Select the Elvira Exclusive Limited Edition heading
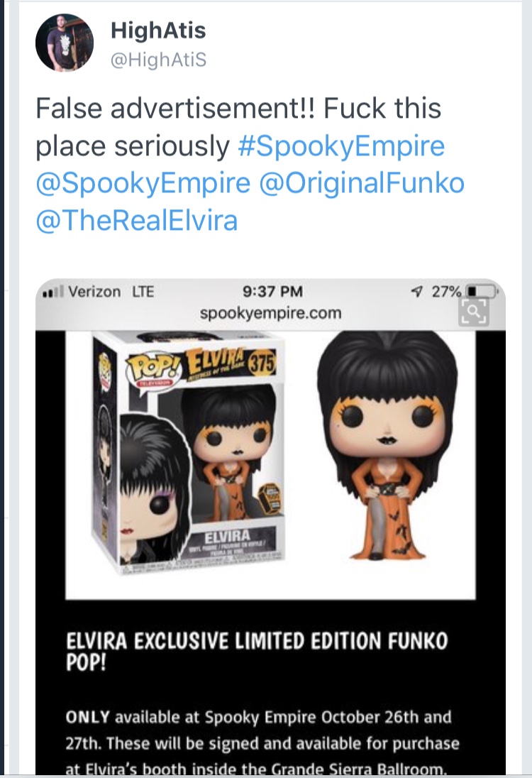Viewport: 532px width, 778px height. (257, 651)
